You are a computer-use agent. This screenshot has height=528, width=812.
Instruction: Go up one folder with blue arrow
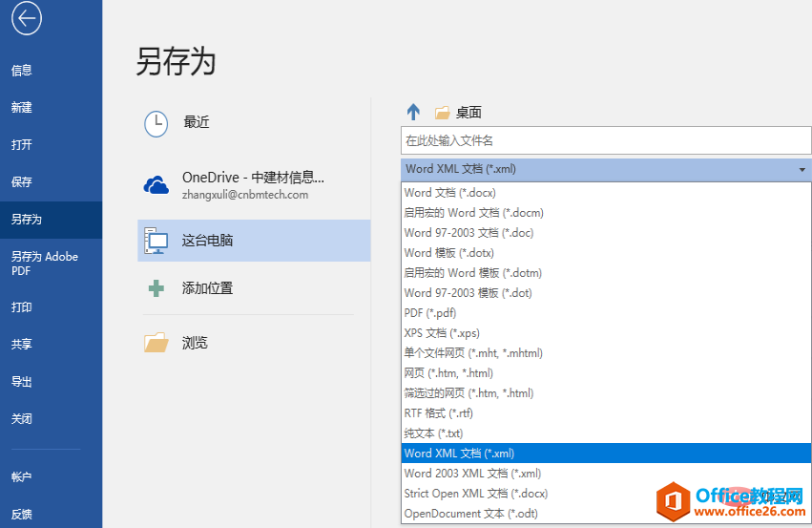point(413,112)
